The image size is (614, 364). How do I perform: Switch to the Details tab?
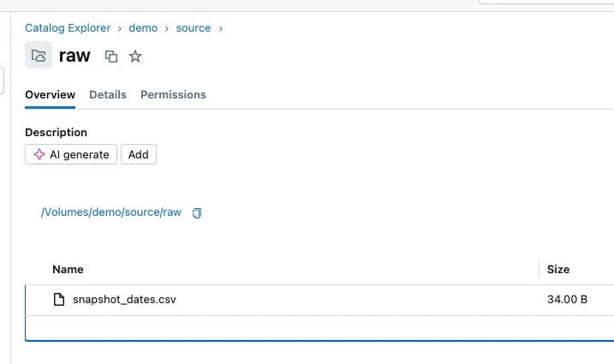click(108, 95)
